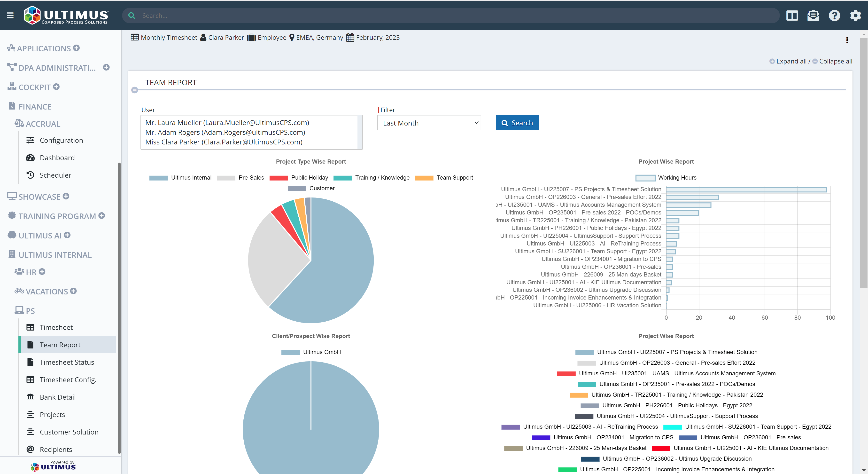Expand the SHOWCASE section
This screenshot has width=868, height=474.
click(66, 196)
